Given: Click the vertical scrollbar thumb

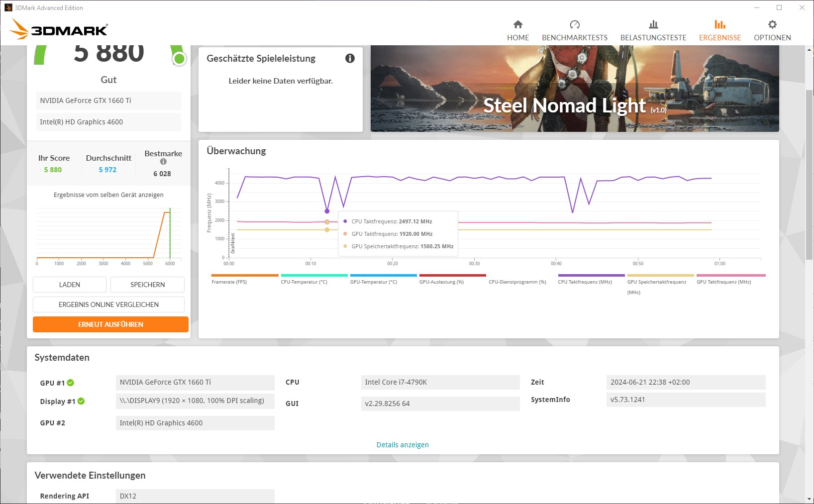Looking at the screenshot, I should tap(809, 174).
